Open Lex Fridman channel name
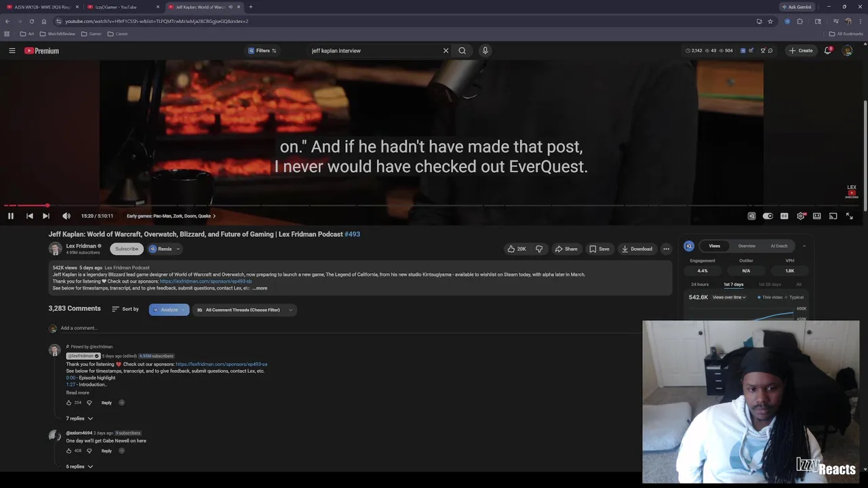Screen dimensions: 868x488 pyautogui.click(x=81, y=246)
